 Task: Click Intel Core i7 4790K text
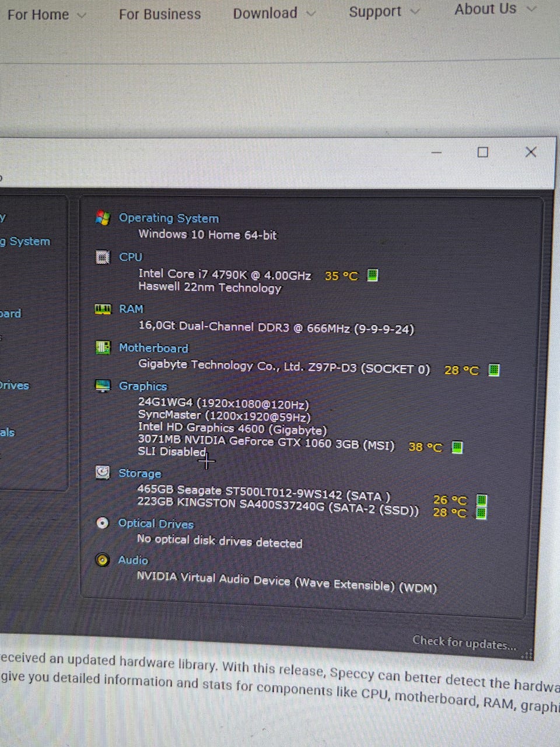[225, 274]
